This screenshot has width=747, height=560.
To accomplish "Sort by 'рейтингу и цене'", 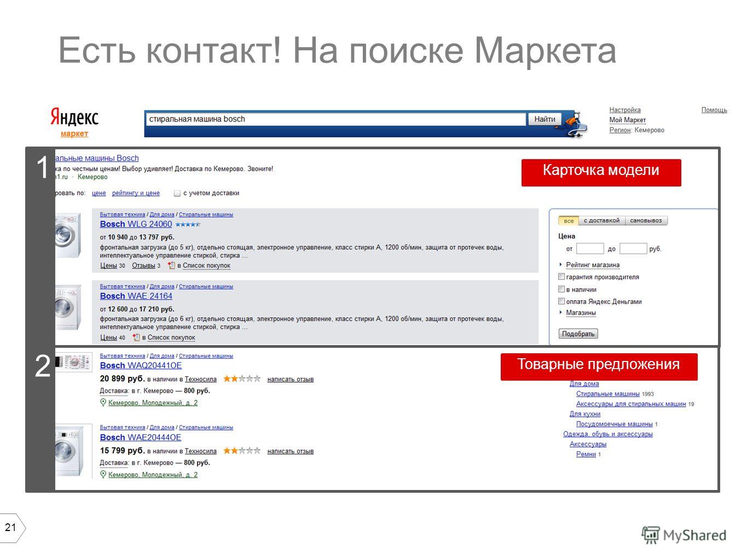I will pyautogui.click(x=136, y=193).
